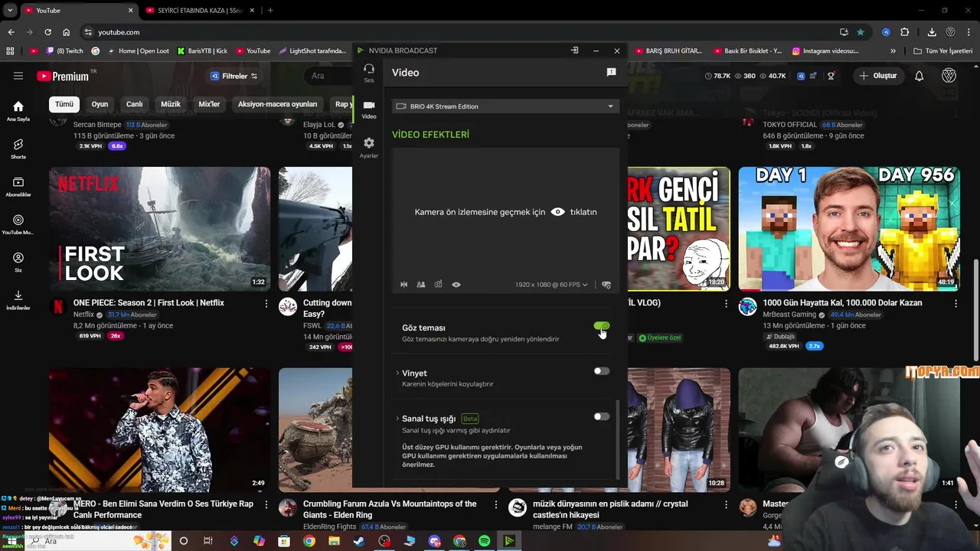Open Abonelikler in YouTube sidebar
Image resolution: width=980 pixels, height=551 pixels.
(18, 187)
